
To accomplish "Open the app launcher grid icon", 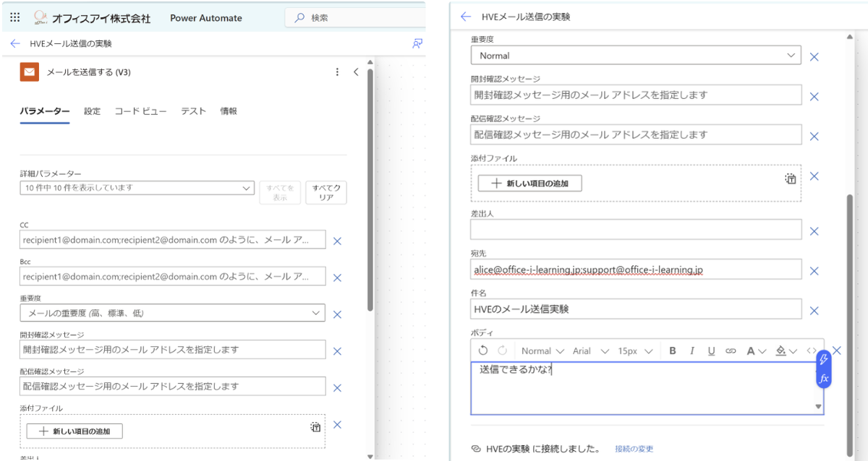I will [x=15, y=17].
